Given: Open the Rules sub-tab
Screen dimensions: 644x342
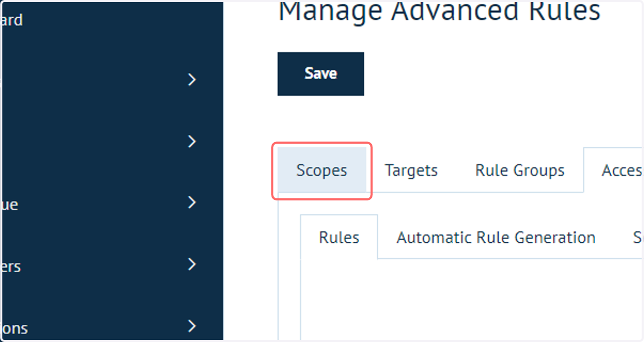Looking at the screenshot, I should [339, 237].
